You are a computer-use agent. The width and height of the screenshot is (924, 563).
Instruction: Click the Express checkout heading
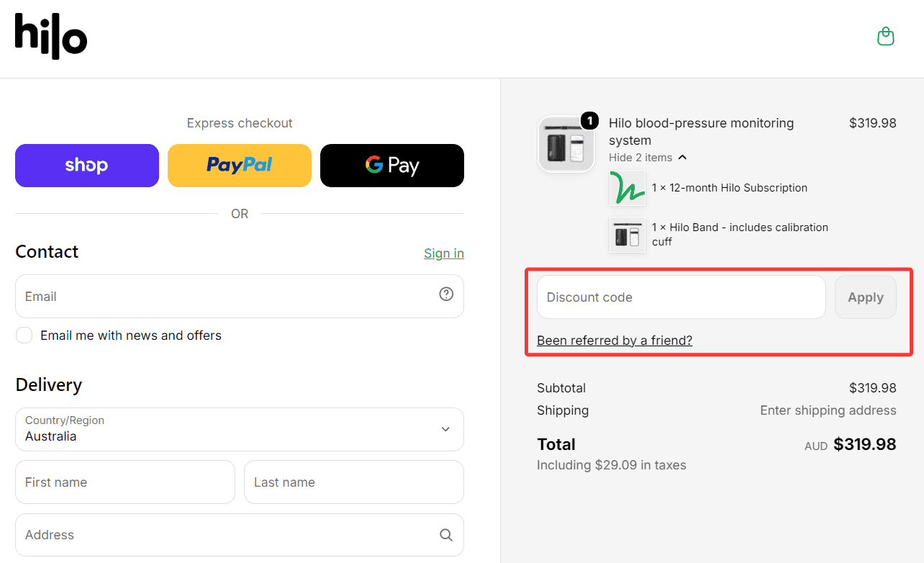[240, 123]
